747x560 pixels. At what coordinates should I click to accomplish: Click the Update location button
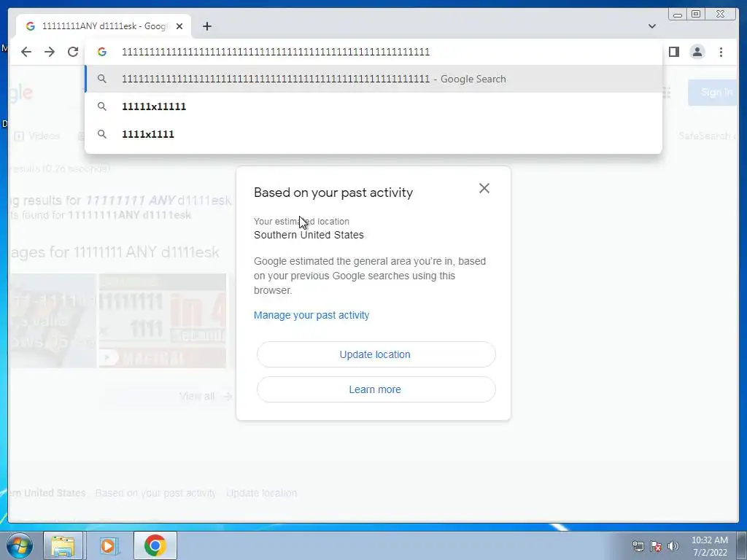click(x=376, y=354)
